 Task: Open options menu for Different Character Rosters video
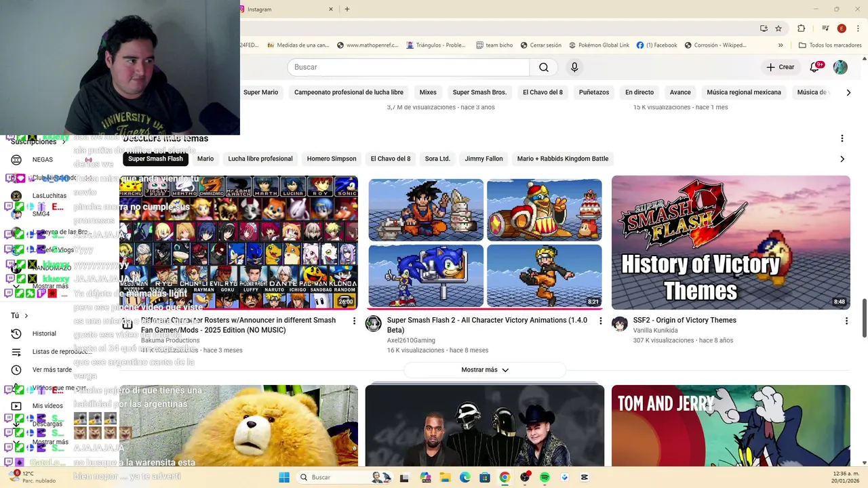354,321
